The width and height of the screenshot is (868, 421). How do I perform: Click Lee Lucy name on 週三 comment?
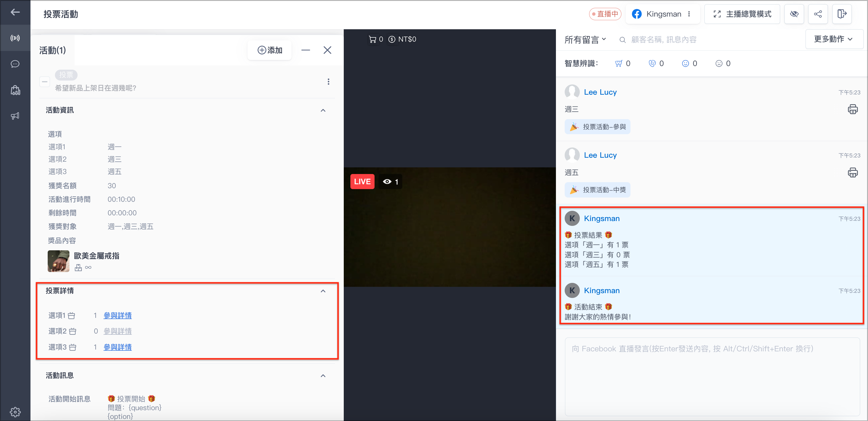600,92
